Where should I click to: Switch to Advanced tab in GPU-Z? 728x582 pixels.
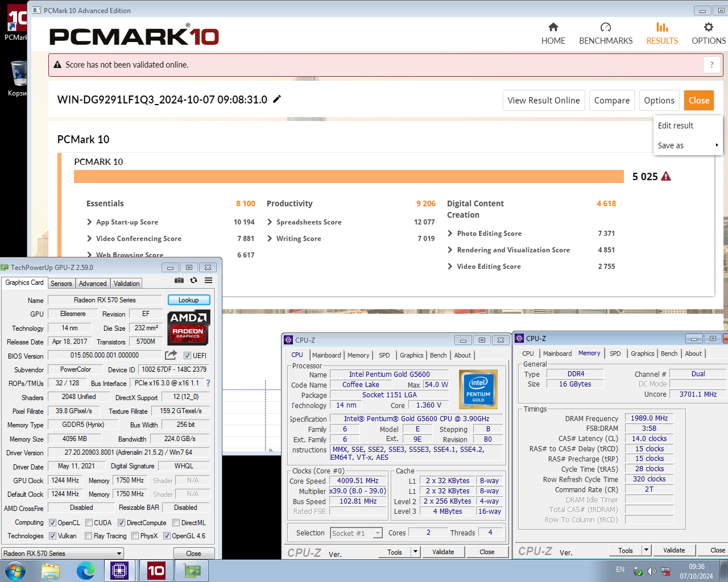click(x=93, y=284)
